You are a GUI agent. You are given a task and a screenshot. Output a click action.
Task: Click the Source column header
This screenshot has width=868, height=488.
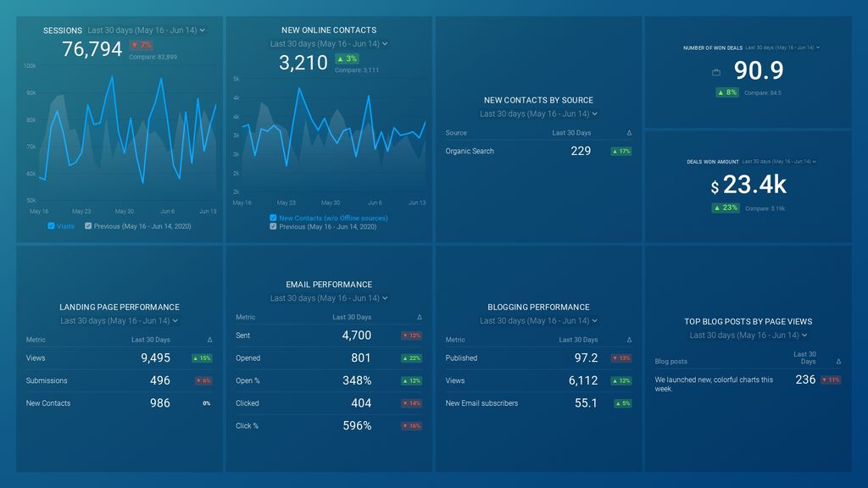tap(455, 133)
